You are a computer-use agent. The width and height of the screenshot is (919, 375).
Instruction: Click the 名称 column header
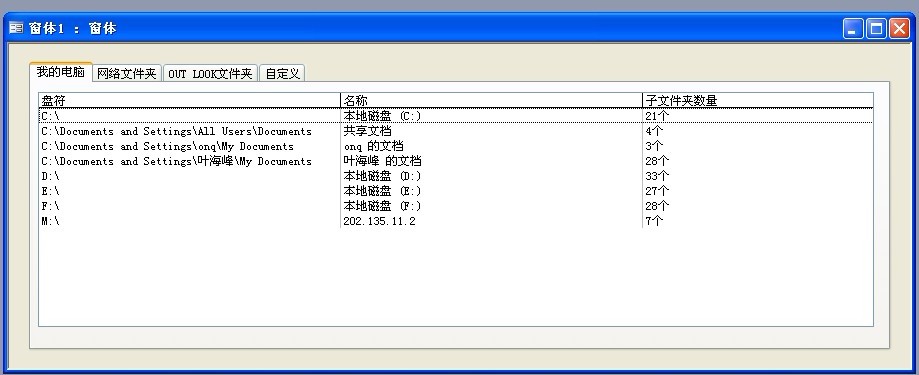491,100
